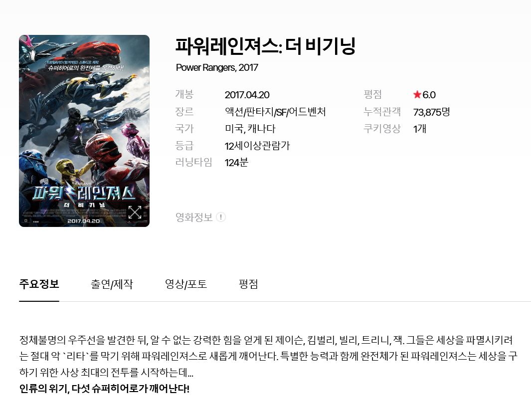The image size is (531, 420).
Task: Click the subtitle Power Rangers, 2017
Action: click(217, 67)
